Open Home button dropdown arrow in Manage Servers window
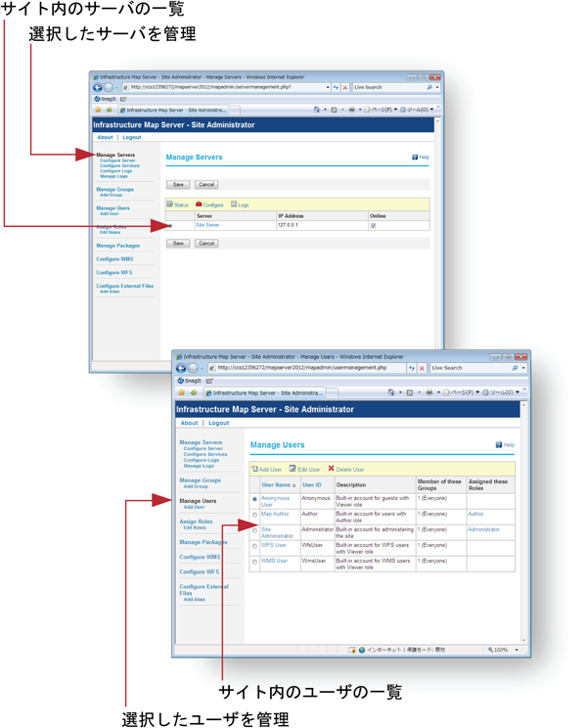Image resolution: width=587 pixels, height=728 pixels. click(325, 110)
